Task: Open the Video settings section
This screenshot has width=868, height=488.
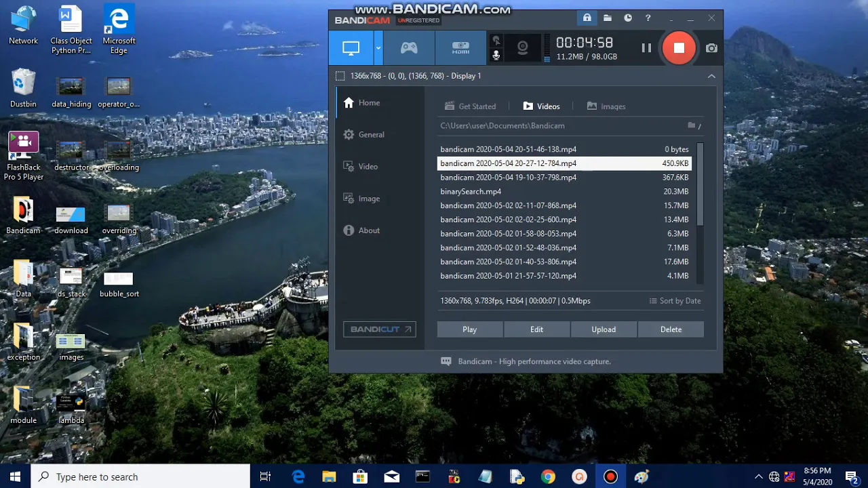Action: [x=361, y=167]
